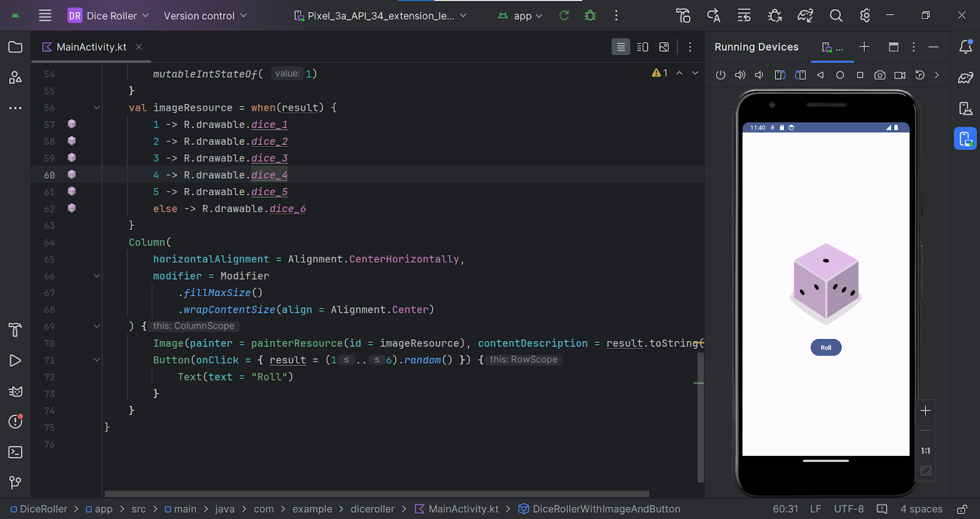This screenshot has width=980, height=519.
Task: Record emulator screen video
Action: coord(900,75)
